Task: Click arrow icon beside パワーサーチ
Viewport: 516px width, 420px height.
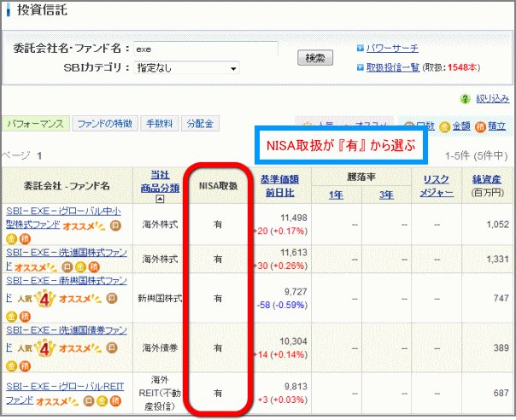Action: 361,49
